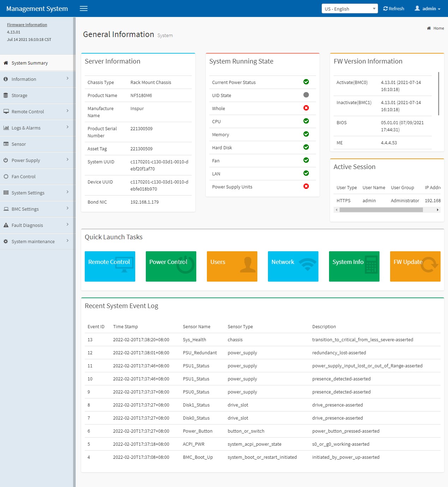This screenshot has height=487, width=448.
Task: Open the admin user dropdown menu
Action: pos(428,9)
